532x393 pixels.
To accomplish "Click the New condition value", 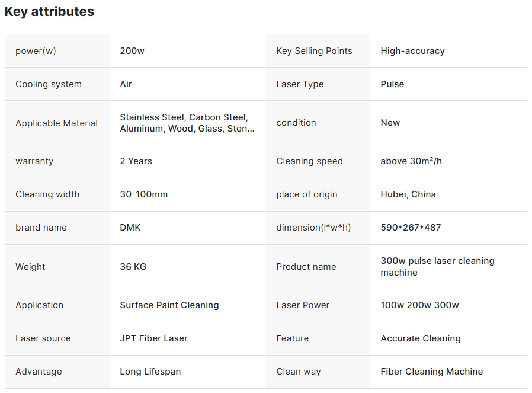I will (x=390, y=123).
